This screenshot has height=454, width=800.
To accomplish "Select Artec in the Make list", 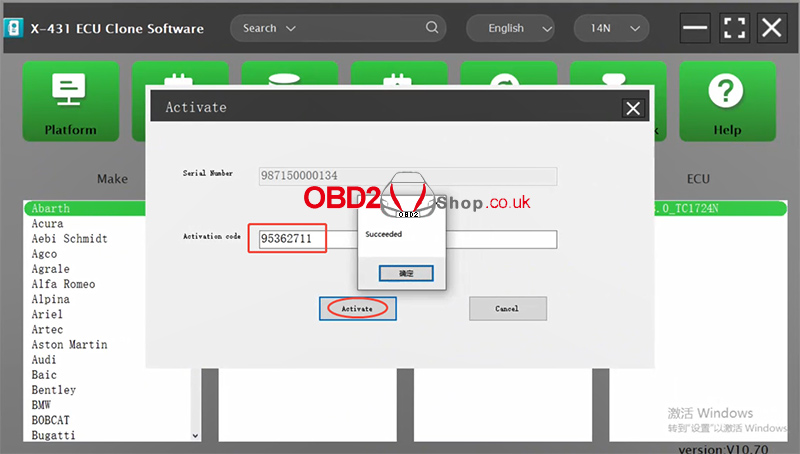I will point(47,330).
